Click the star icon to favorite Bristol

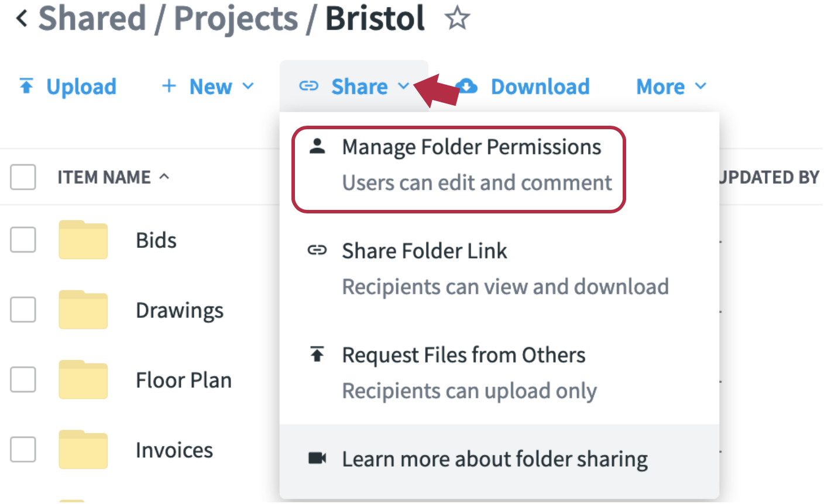click(457, 18)
